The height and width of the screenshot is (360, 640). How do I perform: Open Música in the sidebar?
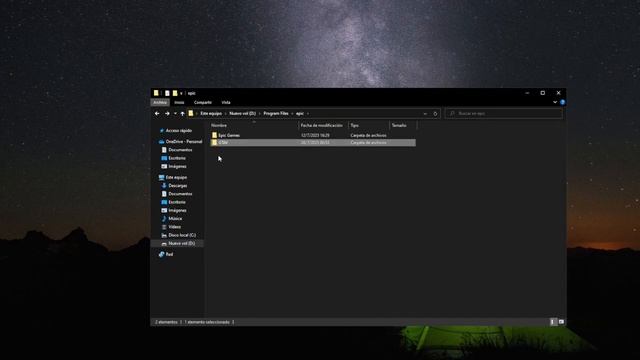click(x=172, y=218)
